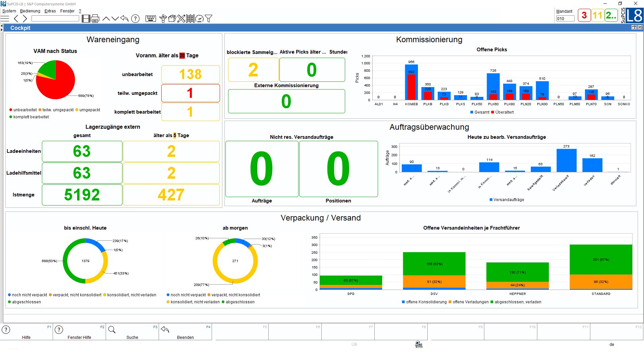Close the Cockpit panel with X icon

tap(640, 27)
